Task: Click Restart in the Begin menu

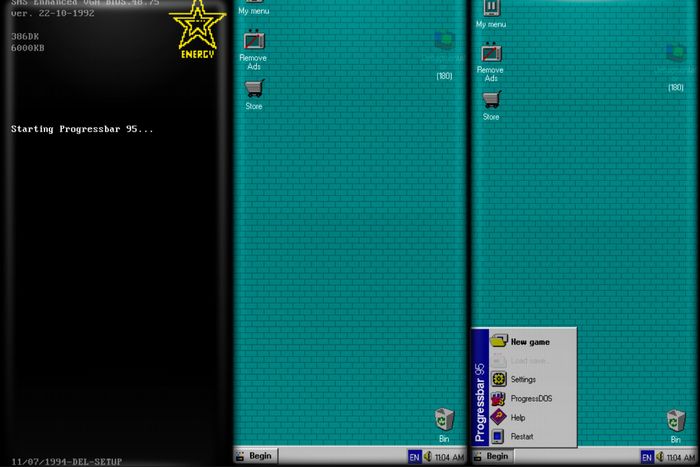Action: (521, 437)
